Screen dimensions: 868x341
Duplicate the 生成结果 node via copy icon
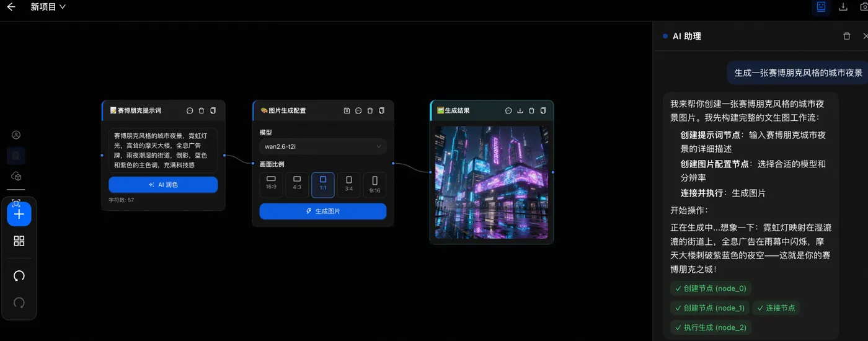point(543,110)
